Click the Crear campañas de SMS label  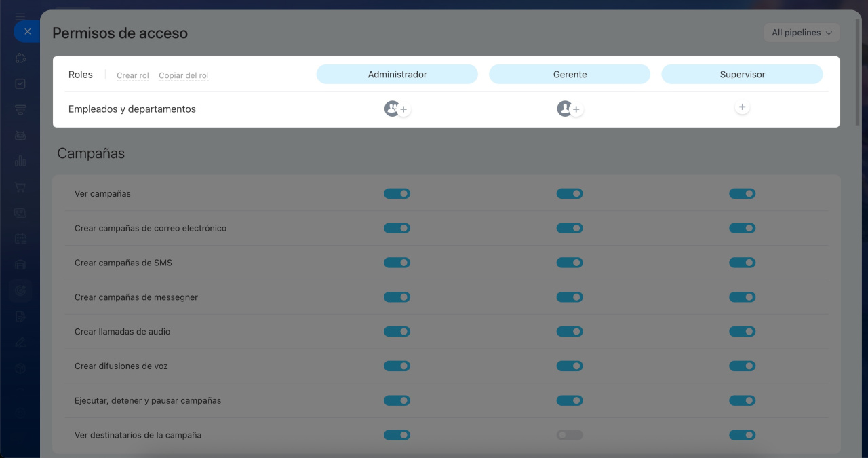123,263
